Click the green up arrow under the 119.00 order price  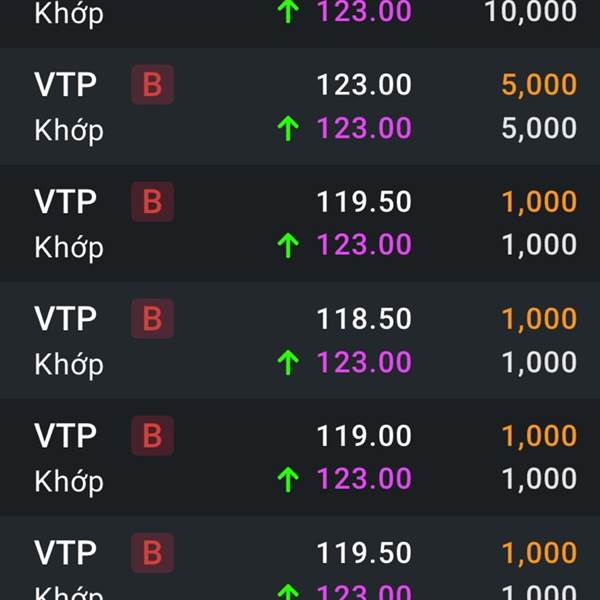(x=288, y=479)
